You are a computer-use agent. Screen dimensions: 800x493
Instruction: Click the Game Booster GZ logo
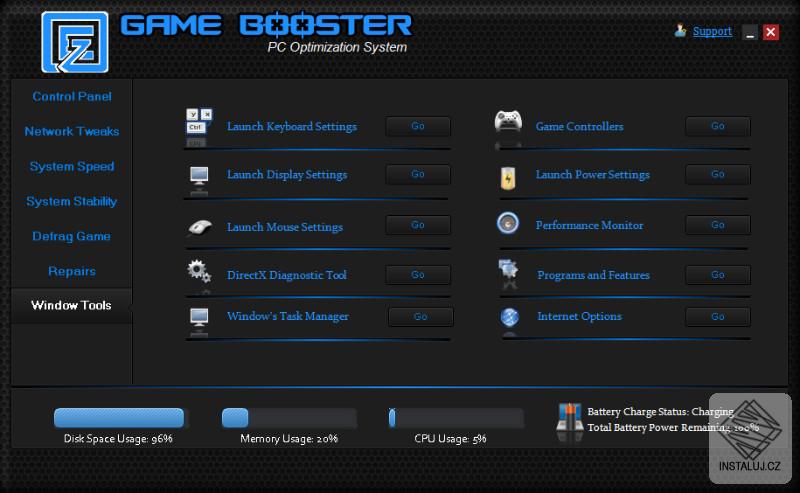[x=75, y=42]
